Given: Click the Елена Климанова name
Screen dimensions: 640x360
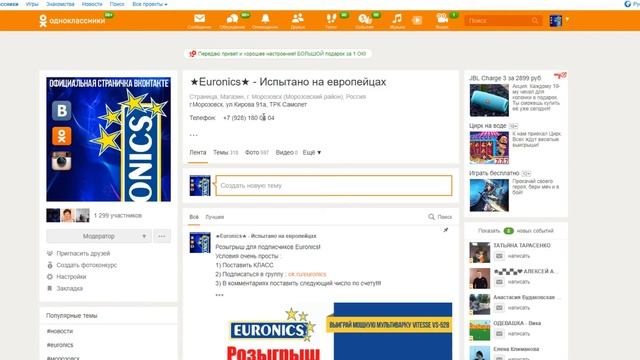Looking at the screenshot, I should click(516, 349).
